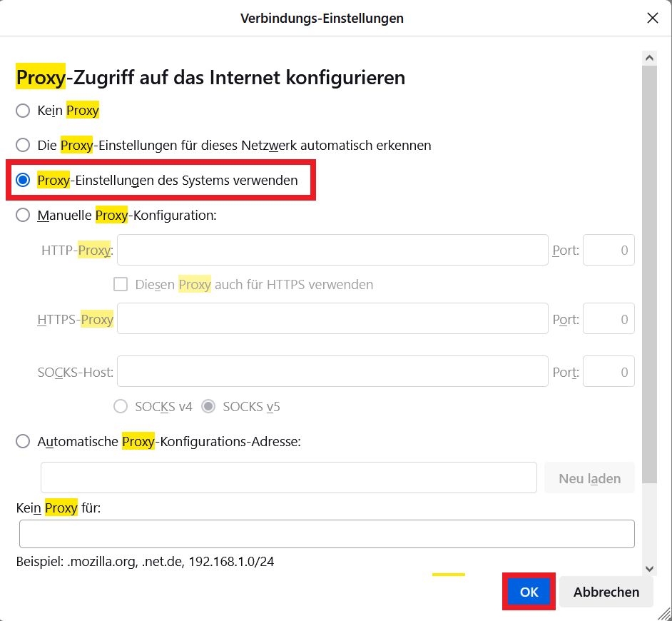Image resolution: width=672 pixels, height=621 pixels.
Task: Close the Verbindungs-Einstellungen dialog
Action: [652, 18]
